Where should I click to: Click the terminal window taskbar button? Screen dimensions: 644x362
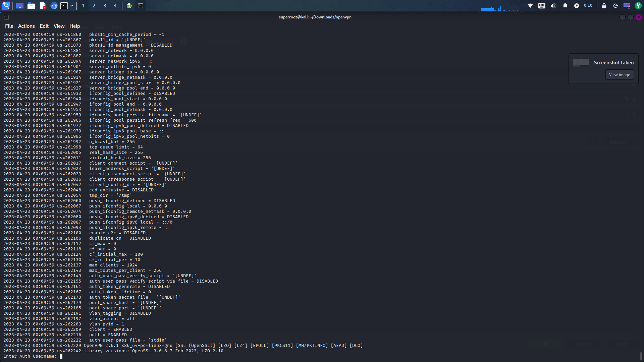click(x=141, y=6)
